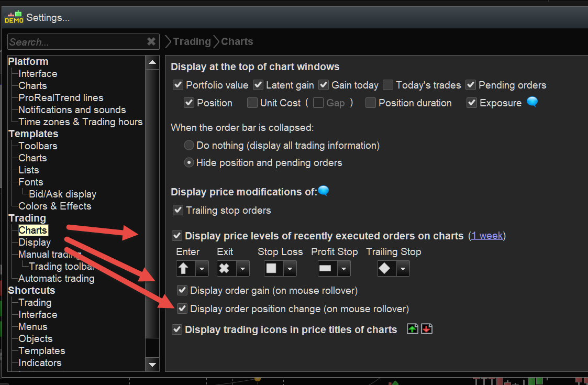The height and width of the screenshot is (385, 588).
Task: Click the '1 week' link
Action: [x=487, y=236]
